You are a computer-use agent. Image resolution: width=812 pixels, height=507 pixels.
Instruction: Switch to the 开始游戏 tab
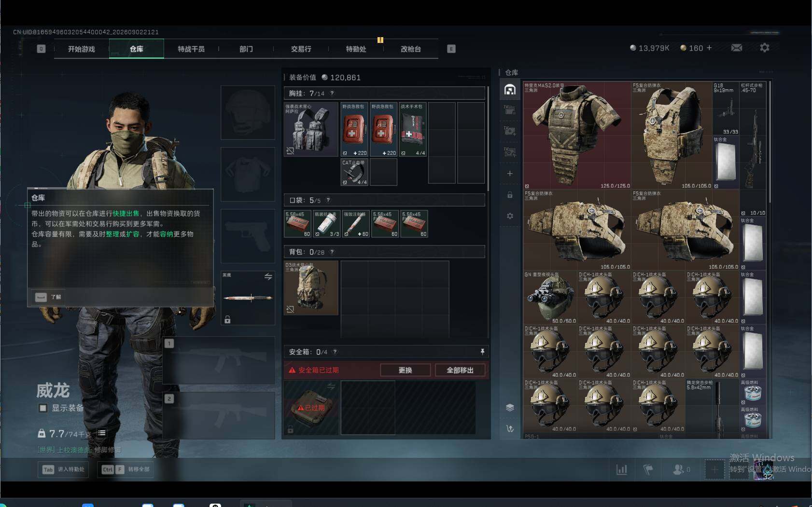82,49
